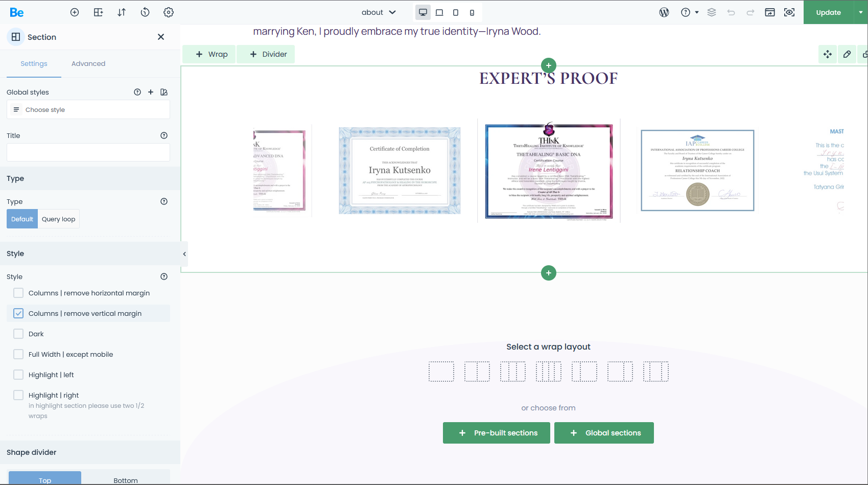Select the Top shape divider tab
This screenshot has width=868, height=485.
pyautogui.click(x=45, y=478)
